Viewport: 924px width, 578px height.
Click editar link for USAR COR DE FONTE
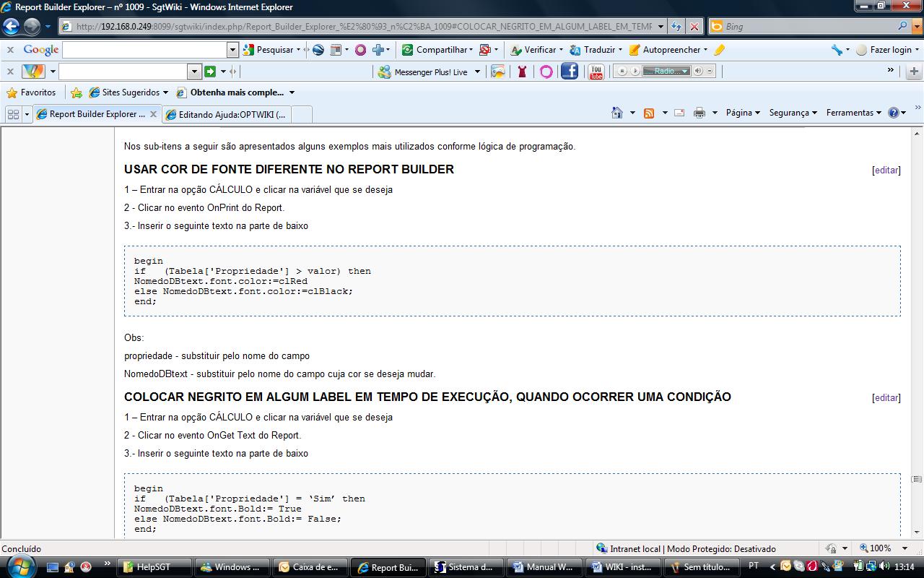(x=886, y=171)
